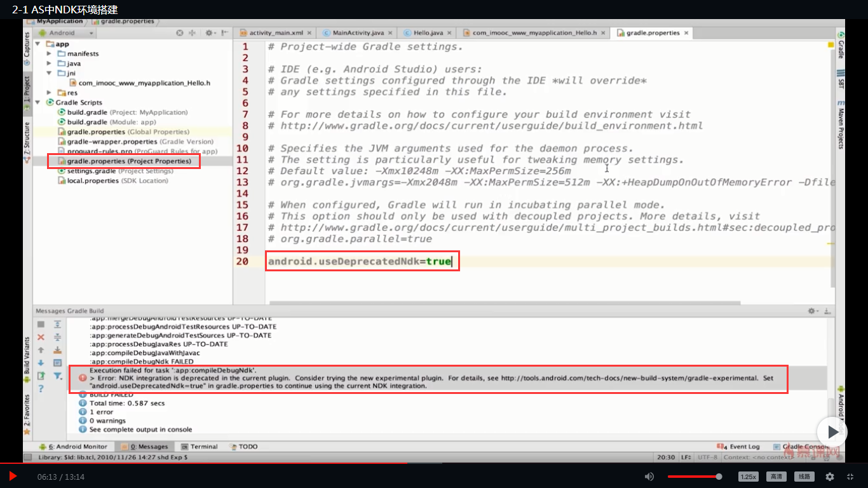This screenshot has width=868, height=488.
Task: Open the Build Variants side panel
Action: [27, 360]
